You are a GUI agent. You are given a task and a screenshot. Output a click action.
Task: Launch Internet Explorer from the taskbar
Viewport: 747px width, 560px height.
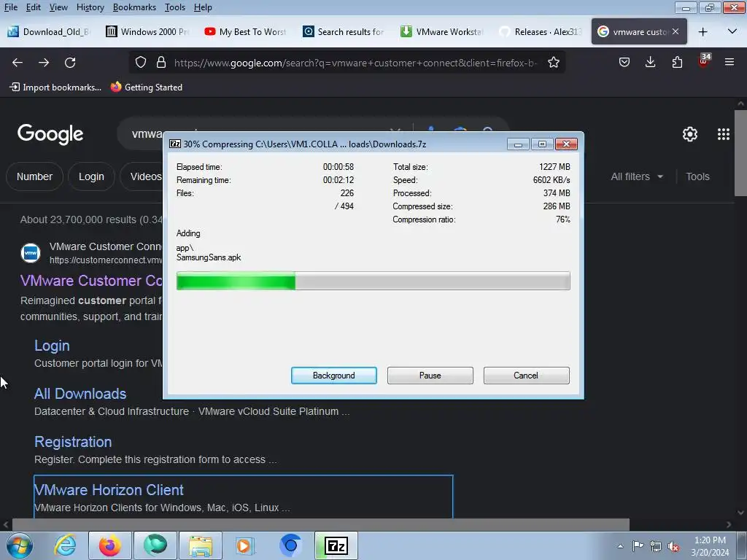pos(65,545)
